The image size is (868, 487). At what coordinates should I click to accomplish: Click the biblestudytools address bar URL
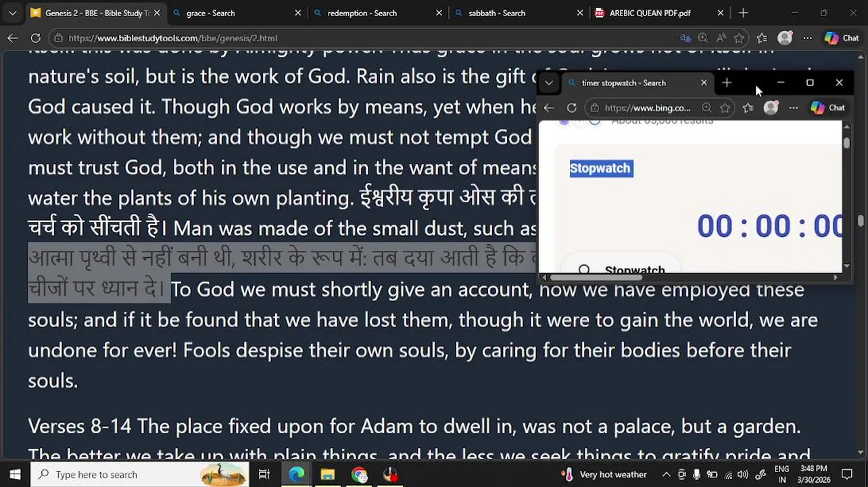pos(172,39)
